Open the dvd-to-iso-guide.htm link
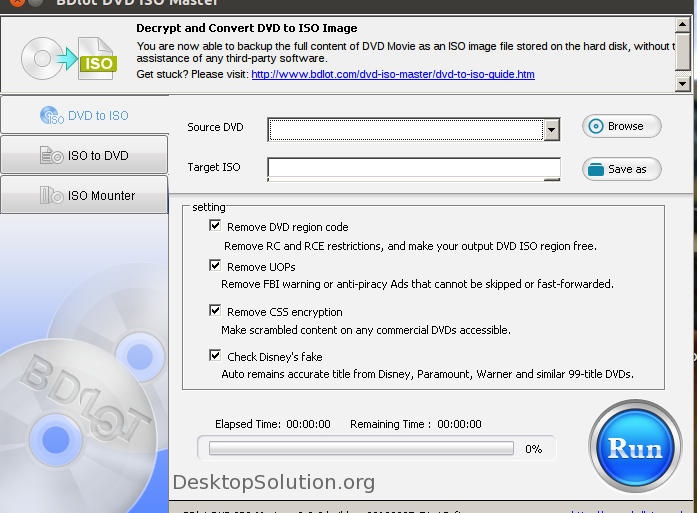Image resolution: width=697 pixels, height=513 pixels. tap(393, 74)
